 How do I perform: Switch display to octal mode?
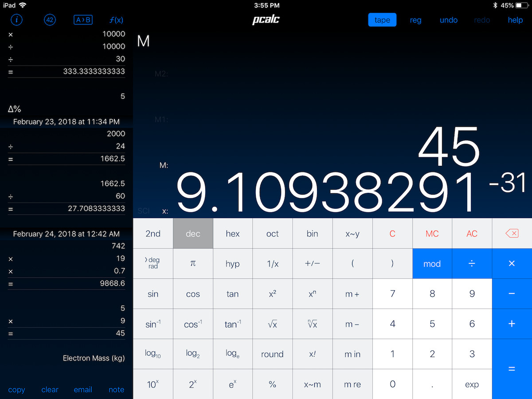[x=273, y=233]
